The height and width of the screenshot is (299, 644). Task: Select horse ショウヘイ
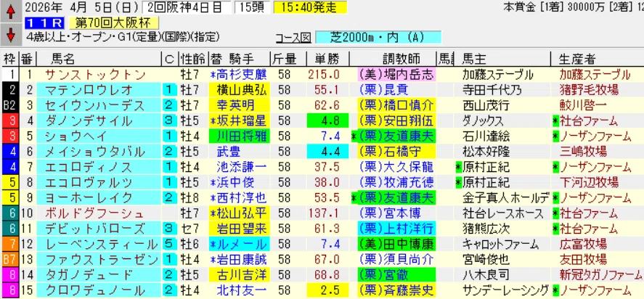pos(76,136)
